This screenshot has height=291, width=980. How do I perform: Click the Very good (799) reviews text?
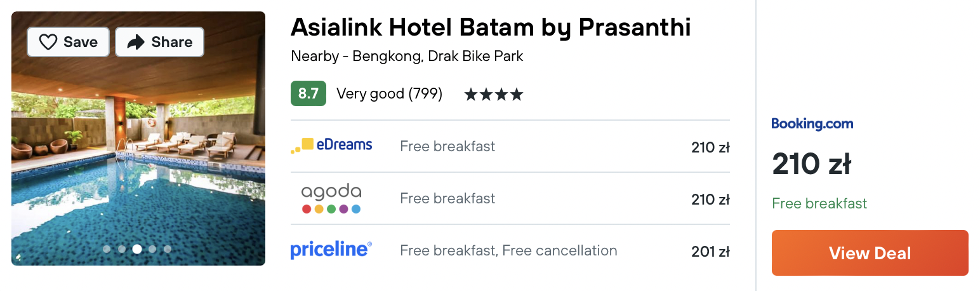click(x=389, y=94)
